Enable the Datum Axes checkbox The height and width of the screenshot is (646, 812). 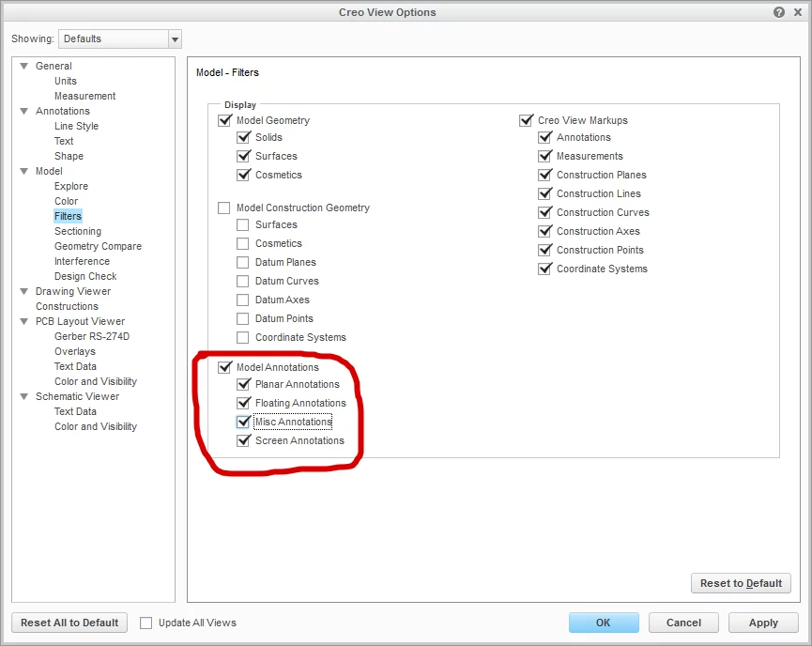(x=242, y=300)
